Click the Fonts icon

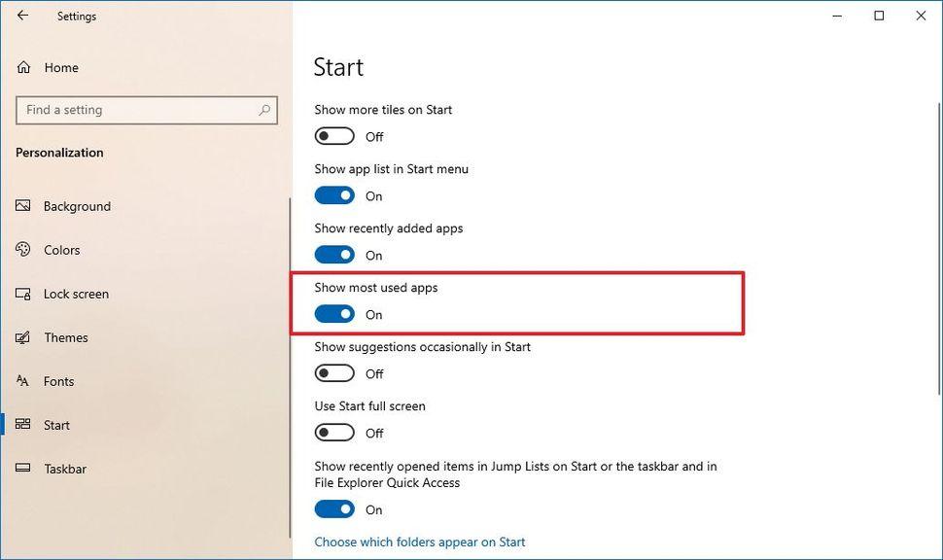[x=23, y=381]
